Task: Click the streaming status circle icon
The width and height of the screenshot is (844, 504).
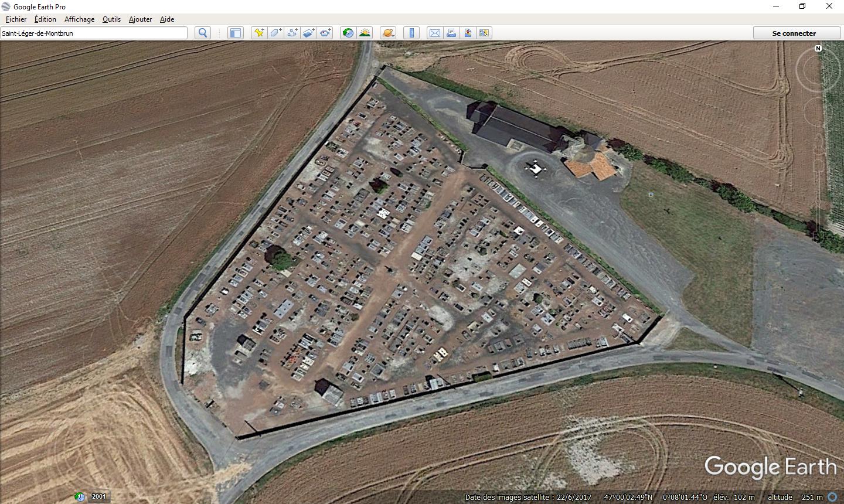Action: pyautogui.click(x=832, y=497)
